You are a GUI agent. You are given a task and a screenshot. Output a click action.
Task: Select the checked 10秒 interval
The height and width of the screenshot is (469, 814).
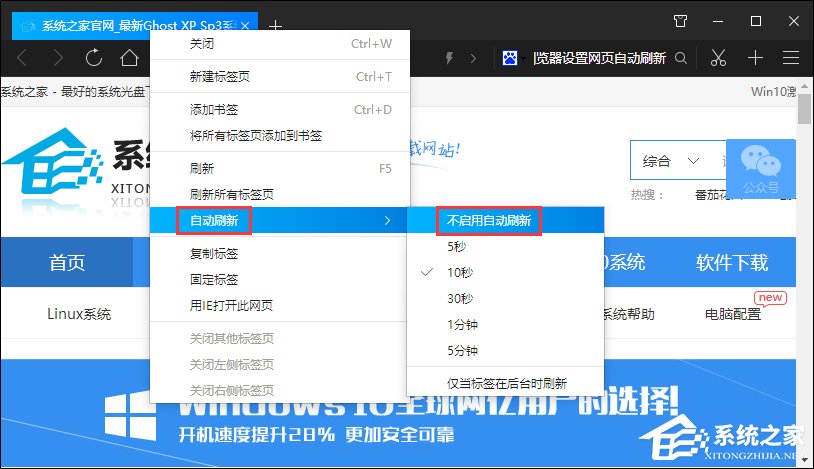505,272
